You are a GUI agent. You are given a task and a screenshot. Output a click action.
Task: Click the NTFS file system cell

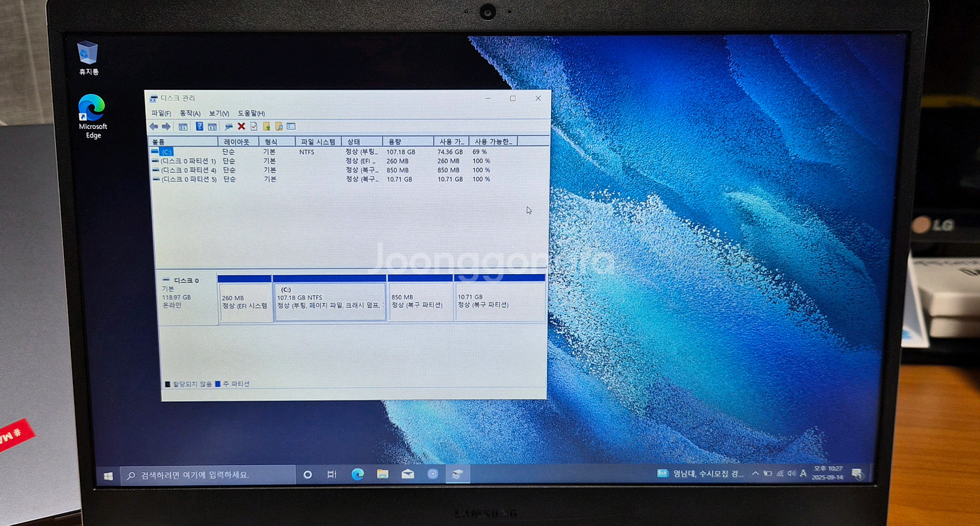pos(306,151)
